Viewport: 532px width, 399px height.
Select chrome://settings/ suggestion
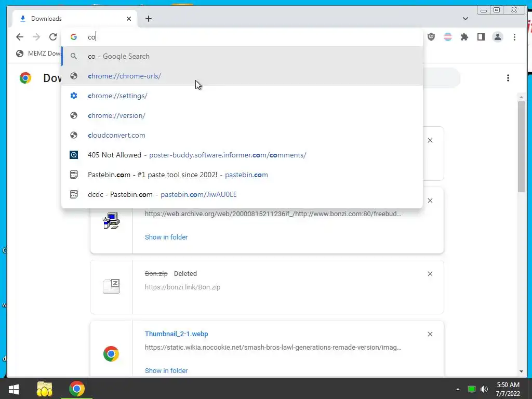(242, 96)
